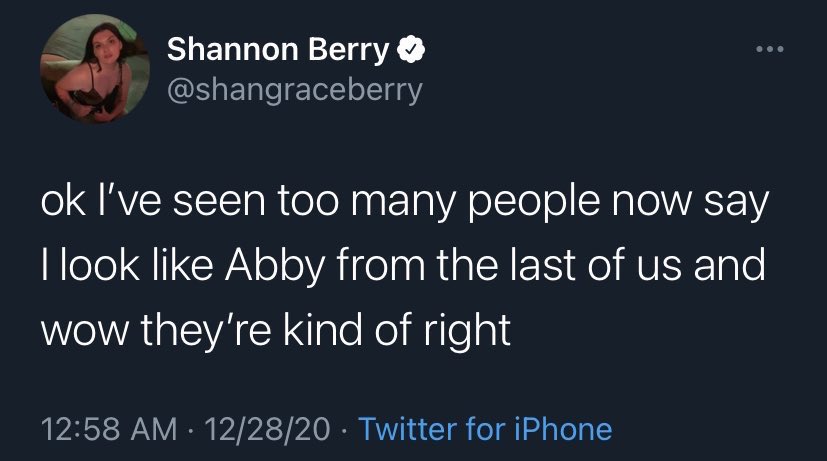The width and height of the screenshot is (827, 461).
Task: Click the 12:58 AM timestamp
Action: click(x=97, y=429)
